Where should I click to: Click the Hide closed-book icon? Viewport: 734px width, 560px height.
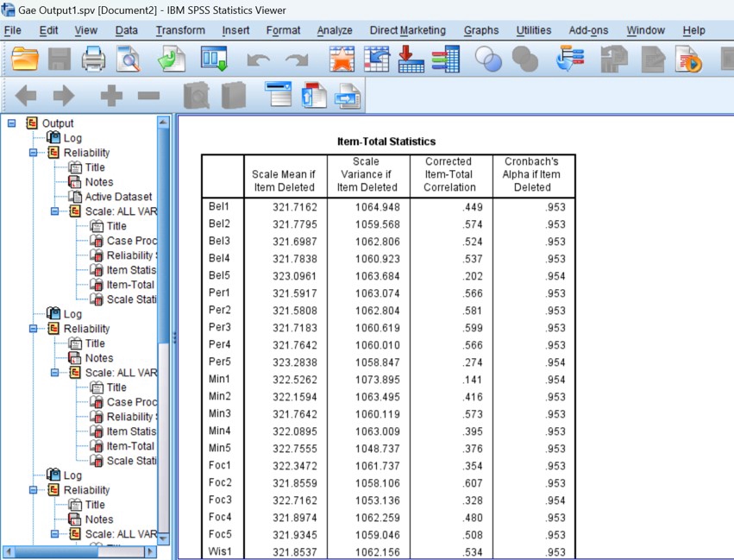pos(233,96)
